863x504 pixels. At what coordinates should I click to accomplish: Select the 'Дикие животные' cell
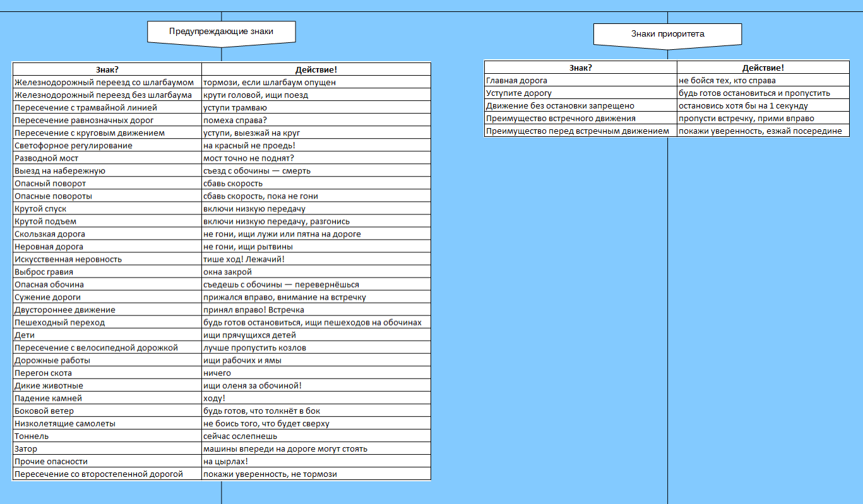107,385
